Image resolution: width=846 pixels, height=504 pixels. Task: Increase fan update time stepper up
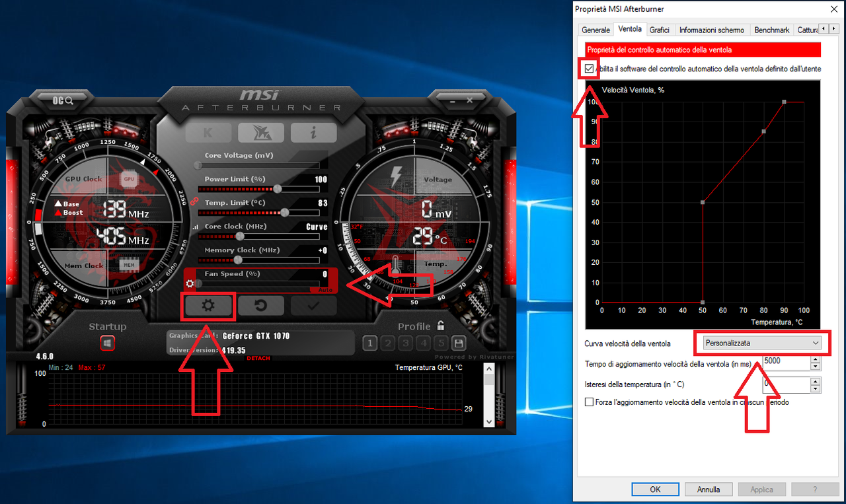click(816, 358)
